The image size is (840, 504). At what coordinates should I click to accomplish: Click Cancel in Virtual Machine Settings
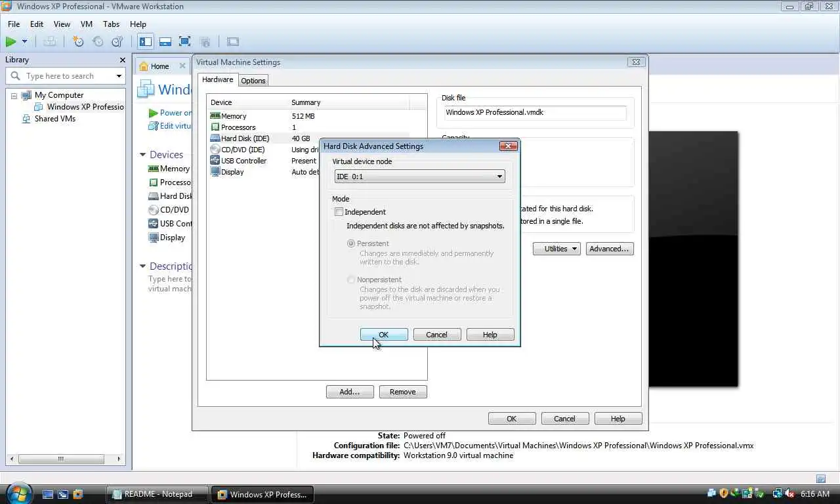pos(564,419)
